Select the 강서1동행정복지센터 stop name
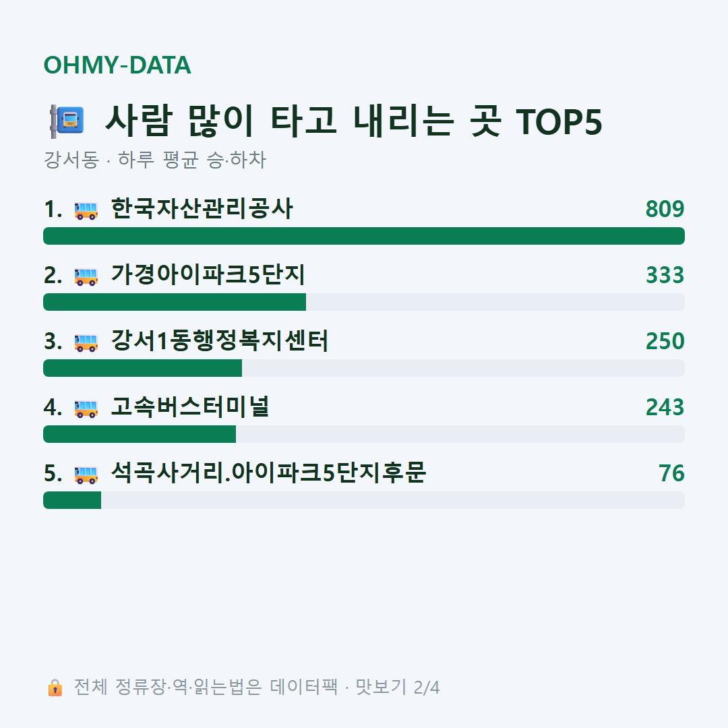Image resolution: width=728 pixels, height=728 pixels. pos(220,340)
